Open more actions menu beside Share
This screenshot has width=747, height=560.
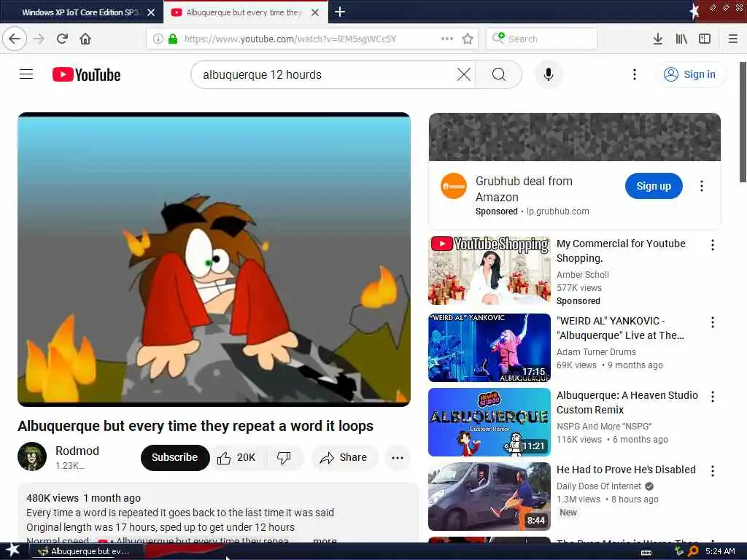coord(398,458)
